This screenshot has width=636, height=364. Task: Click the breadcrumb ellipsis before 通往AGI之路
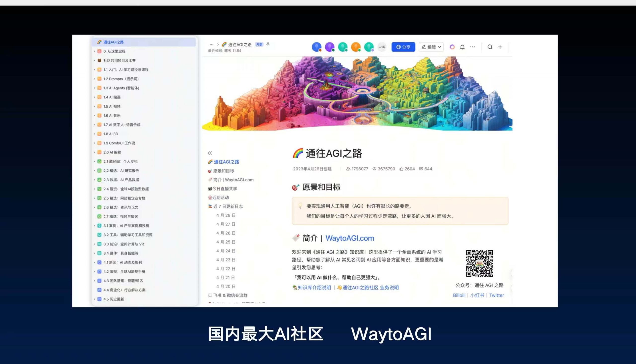tap(211, 44)
